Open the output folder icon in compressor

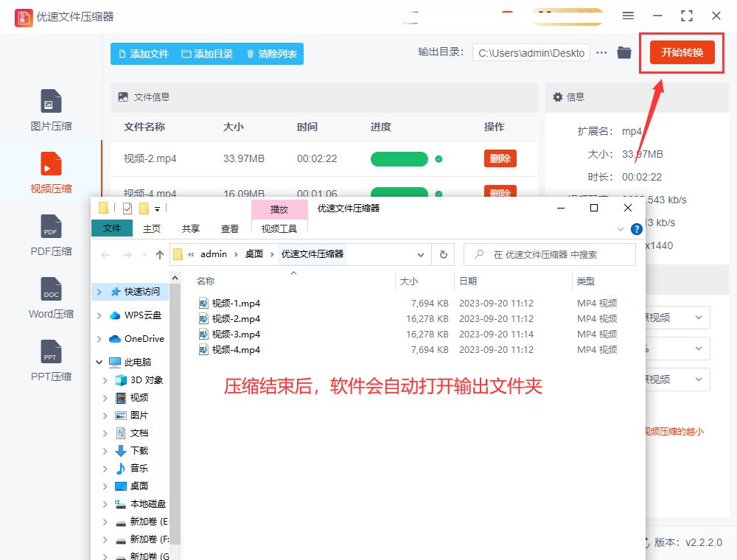[624, 52]
